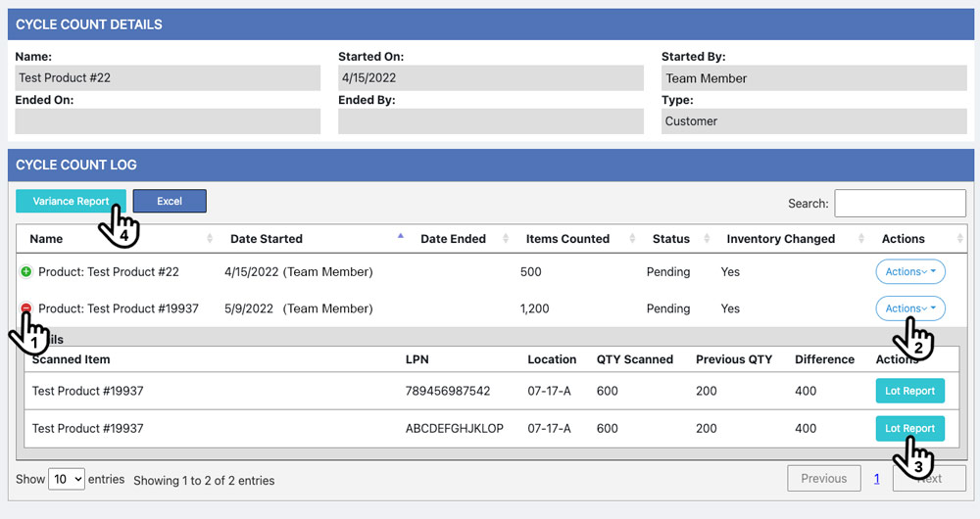Click the Started By field Team Member
Image resolution: width=980 pixels, height=519 pixels.
pos(813,78)
